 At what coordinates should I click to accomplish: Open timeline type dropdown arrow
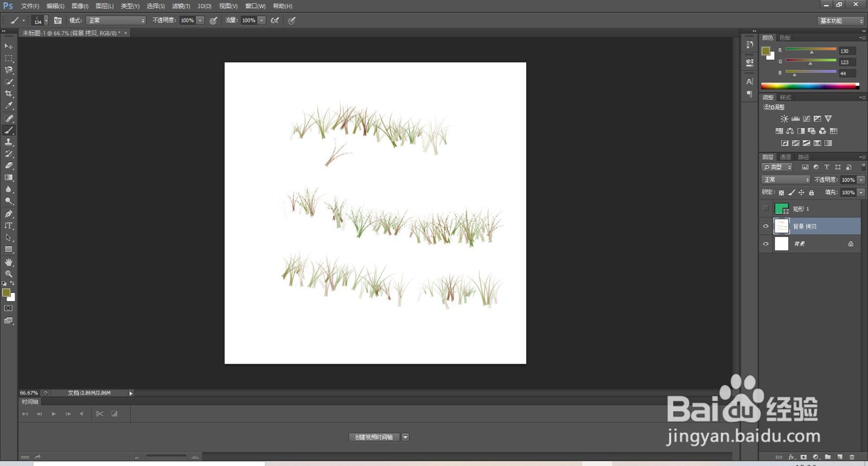[405, 437]
